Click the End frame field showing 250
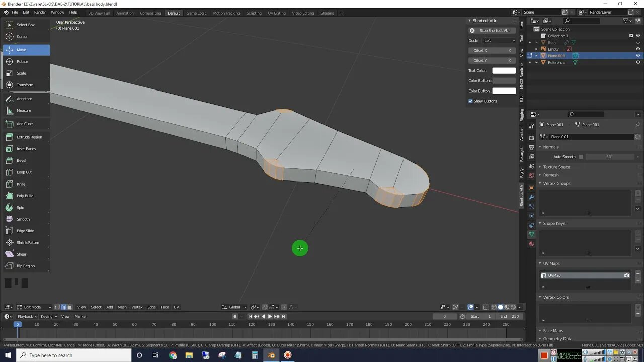The height and width of the screenshot is (362, 644). [510, 316]
